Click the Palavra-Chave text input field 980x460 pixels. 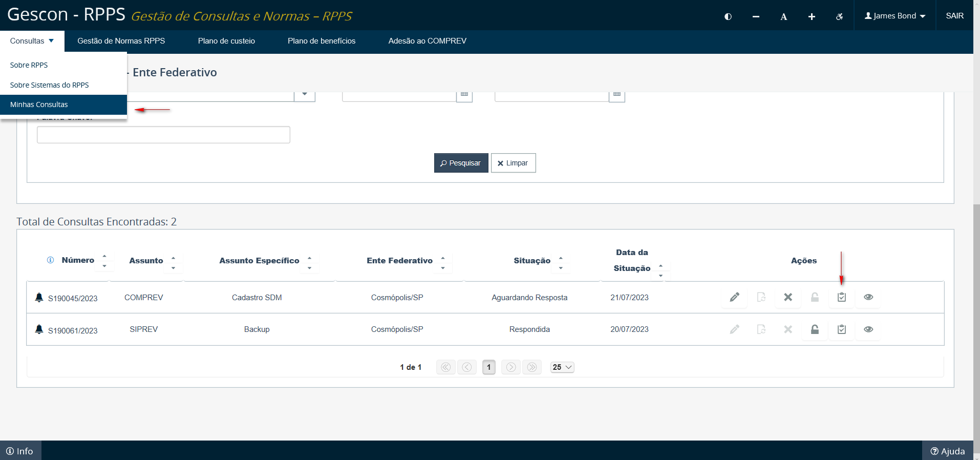[x=163, y=135]
